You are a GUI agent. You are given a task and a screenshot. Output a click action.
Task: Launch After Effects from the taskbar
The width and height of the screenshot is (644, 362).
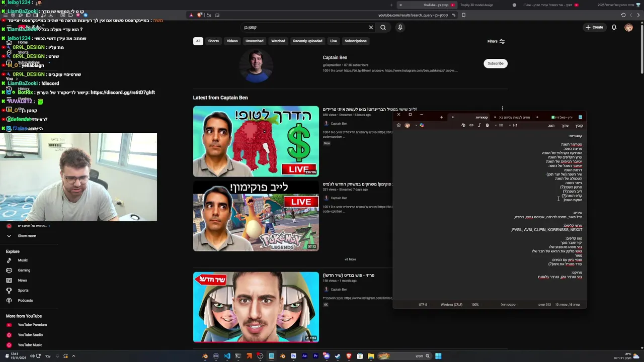[304, 356]
